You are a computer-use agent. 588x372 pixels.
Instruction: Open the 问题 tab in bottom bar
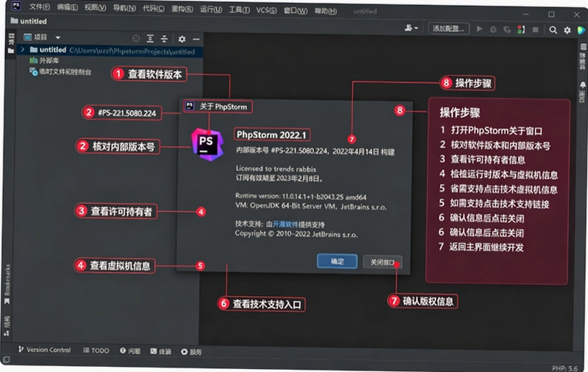130,351
